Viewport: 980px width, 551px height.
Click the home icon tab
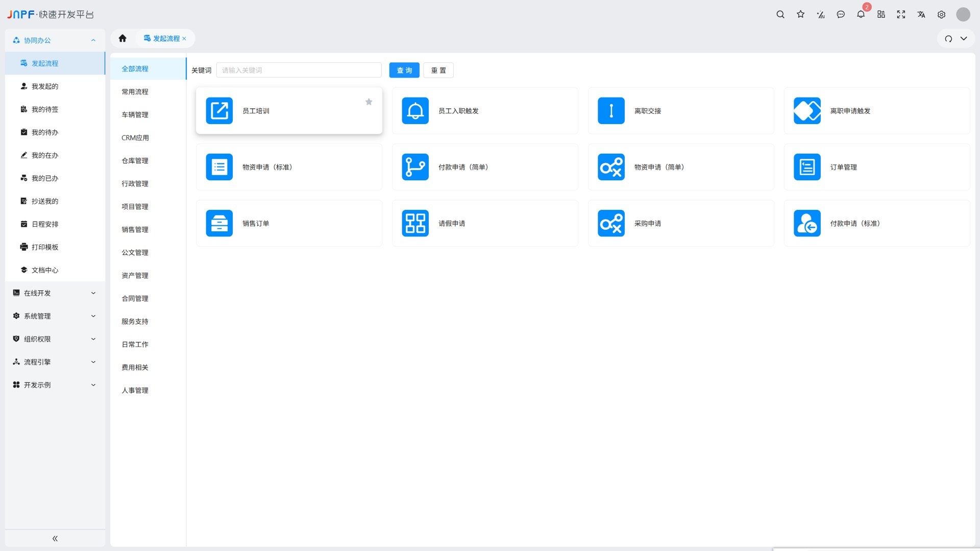point(122,38)
